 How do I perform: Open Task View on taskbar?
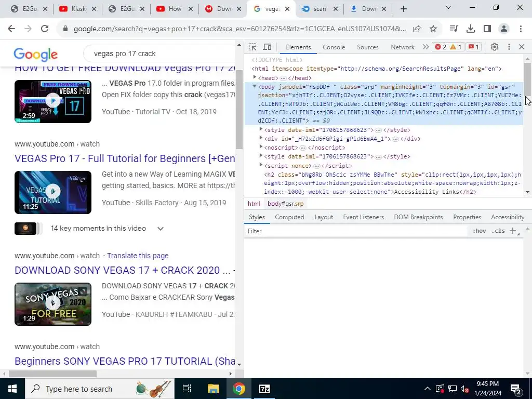187,389
